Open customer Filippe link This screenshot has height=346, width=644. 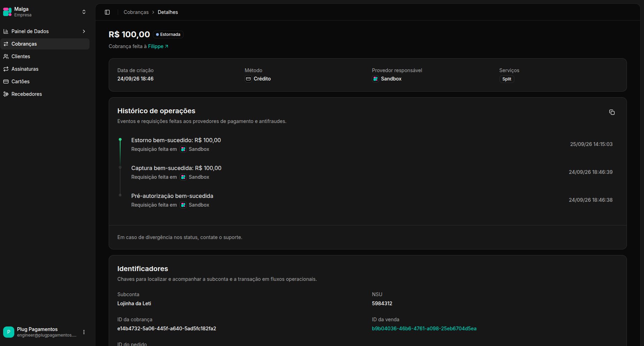pyautogui.click(x=158, y=46)
